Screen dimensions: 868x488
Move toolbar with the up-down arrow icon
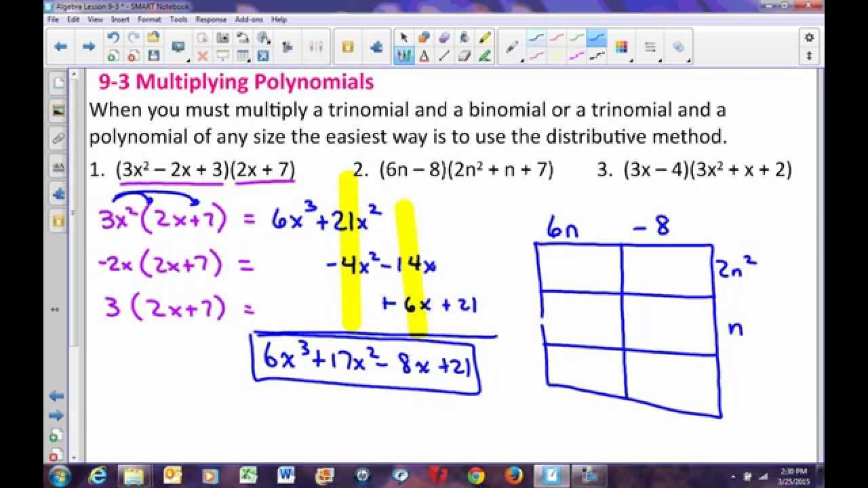(x=809, y=56)
